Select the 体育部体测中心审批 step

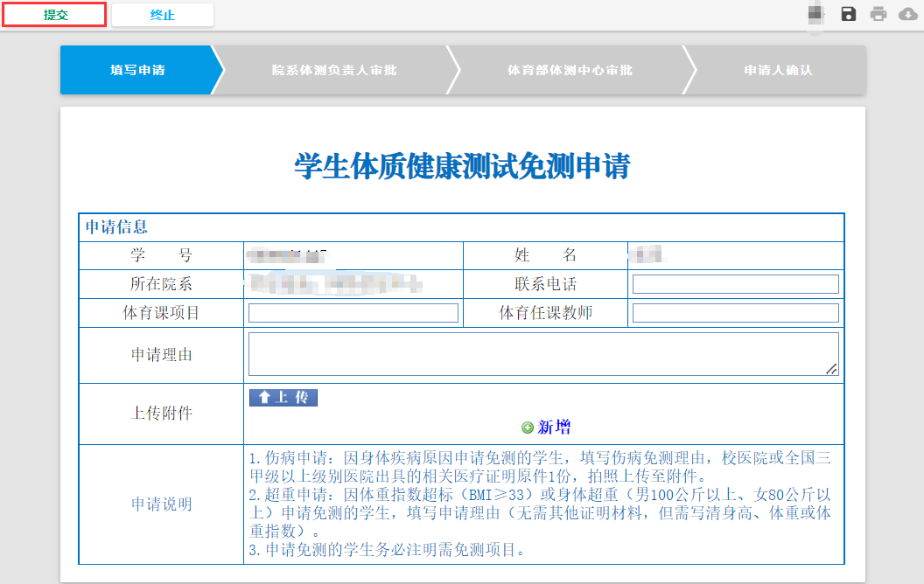570,70
